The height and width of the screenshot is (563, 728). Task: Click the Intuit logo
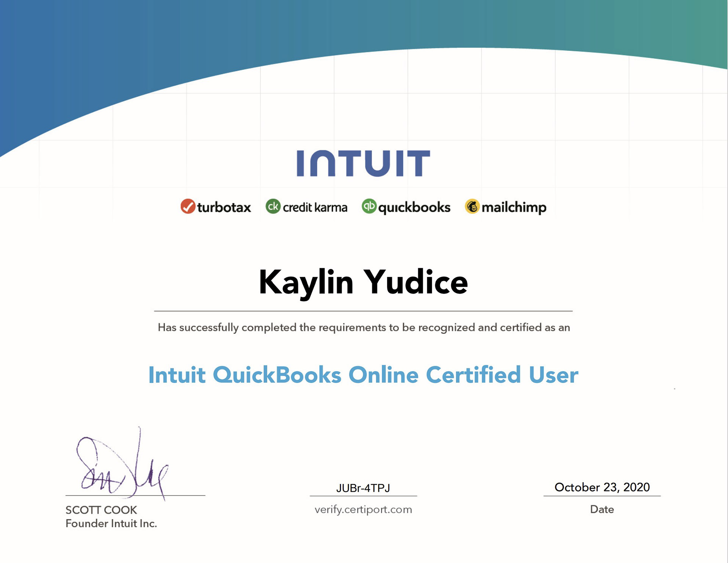[x=363, y=163]
